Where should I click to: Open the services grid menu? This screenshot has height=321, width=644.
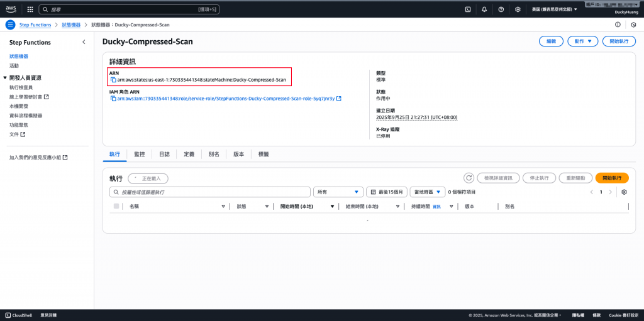point(30,9)
